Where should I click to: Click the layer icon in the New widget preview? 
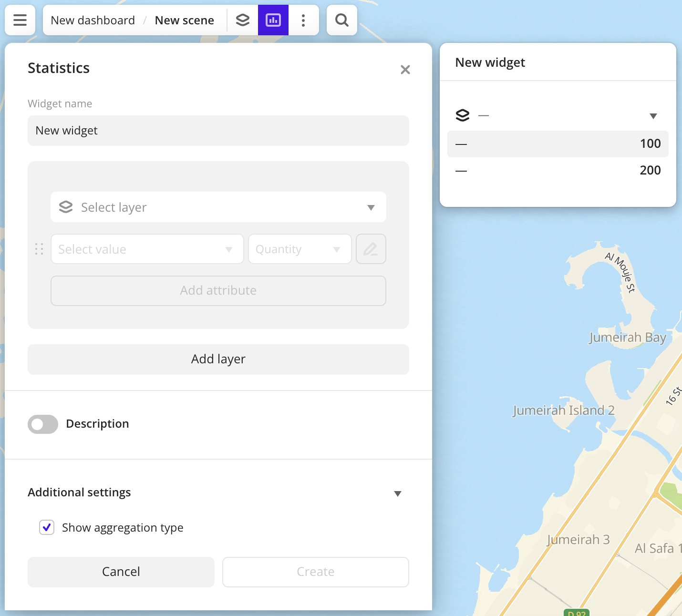462,115
